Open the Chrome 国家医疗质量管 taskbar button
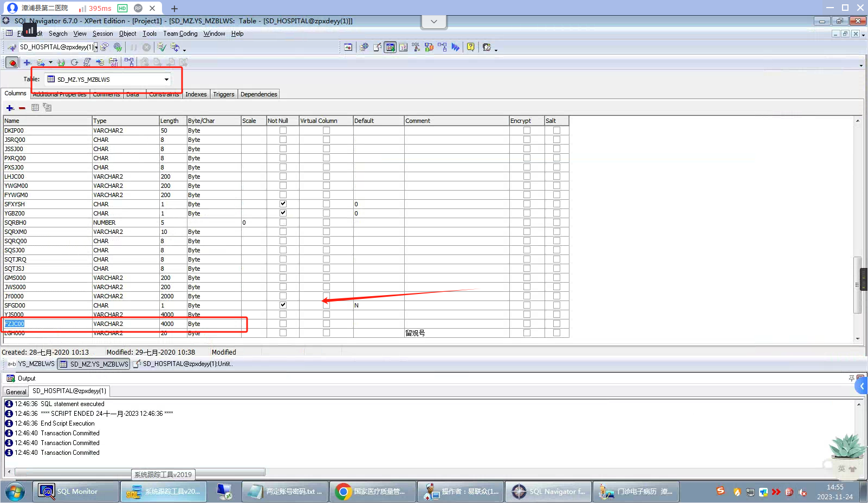The width and height of the screenshot is (868, 503). (x=373, y=492)
